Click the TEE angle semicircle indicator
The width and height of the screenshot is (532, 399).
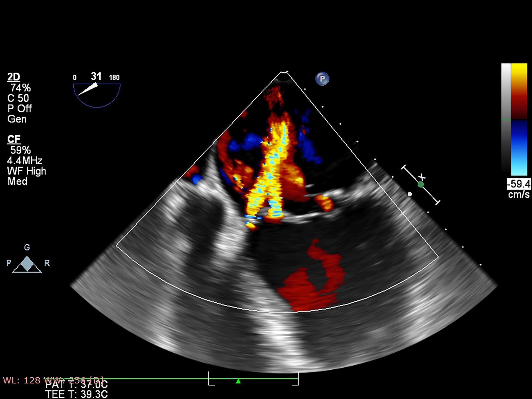[x=97, y=96]
